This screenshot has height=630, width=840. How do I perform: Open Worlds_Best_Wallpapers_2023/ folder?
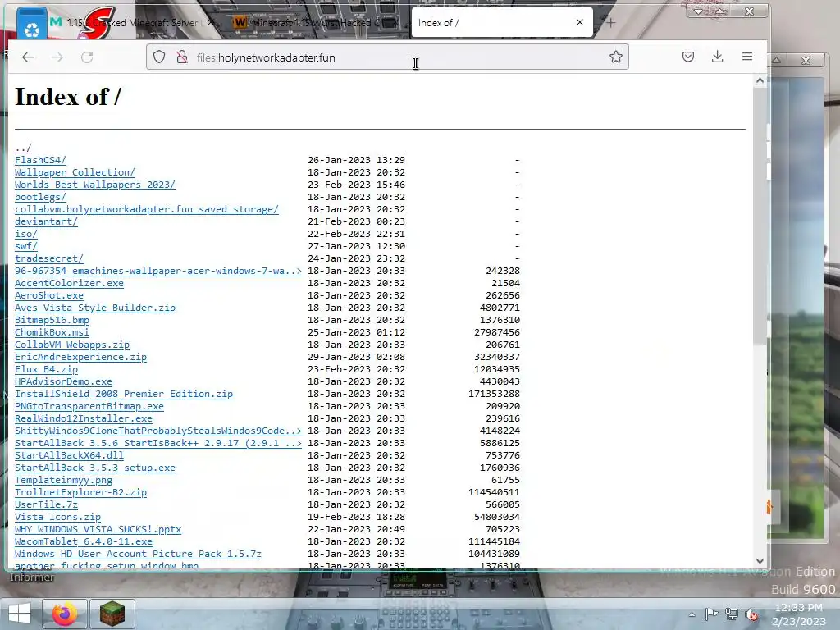point(95,185)
